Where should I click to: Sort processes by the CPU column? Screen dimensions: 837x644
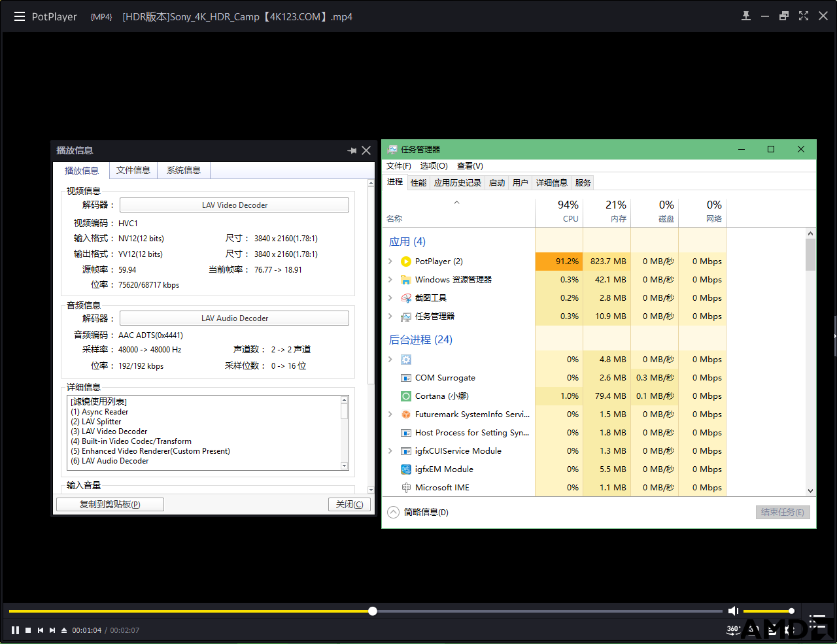559,211
